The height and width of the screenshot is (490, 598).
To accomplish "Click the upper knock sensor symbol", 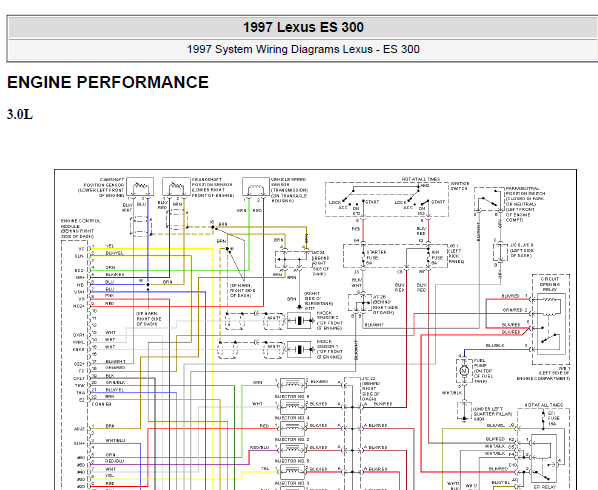I will 300,320.
